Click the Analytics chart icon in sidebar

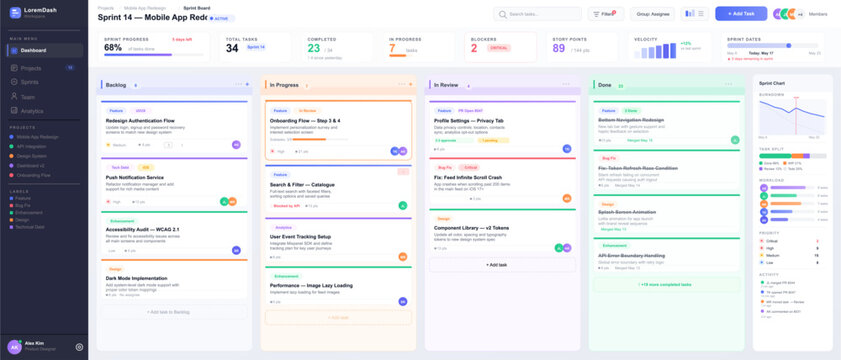pos(14,111)
